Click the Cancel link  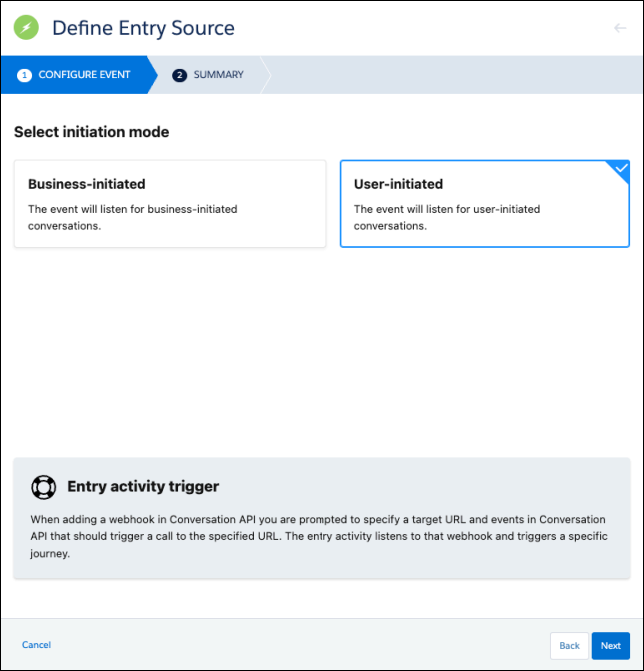(36, 645)
